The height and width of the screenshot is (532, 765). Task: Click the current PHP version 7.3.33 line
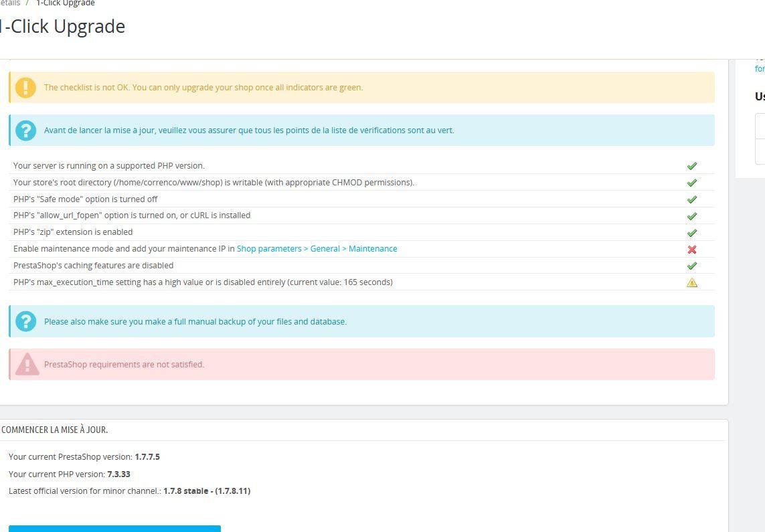point(70,474)
